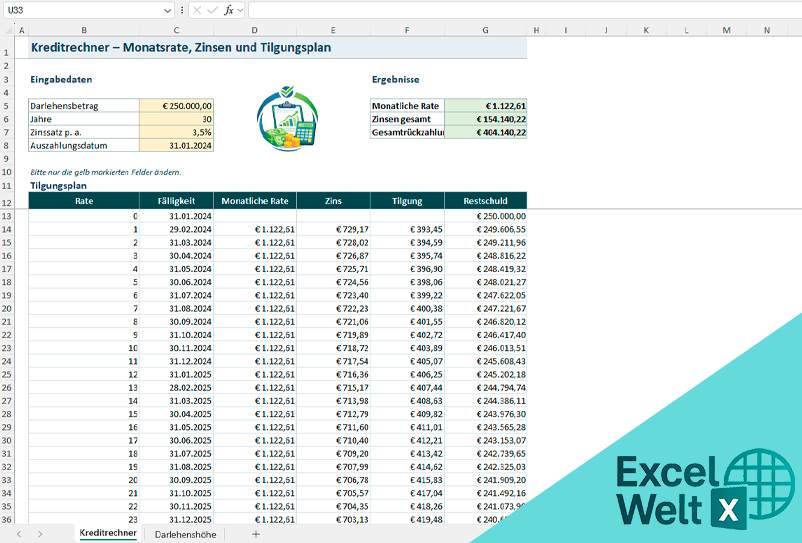802x543 pixels.
Task: Select the Kreditrechner sheet tab
Action: click(108, 533)
